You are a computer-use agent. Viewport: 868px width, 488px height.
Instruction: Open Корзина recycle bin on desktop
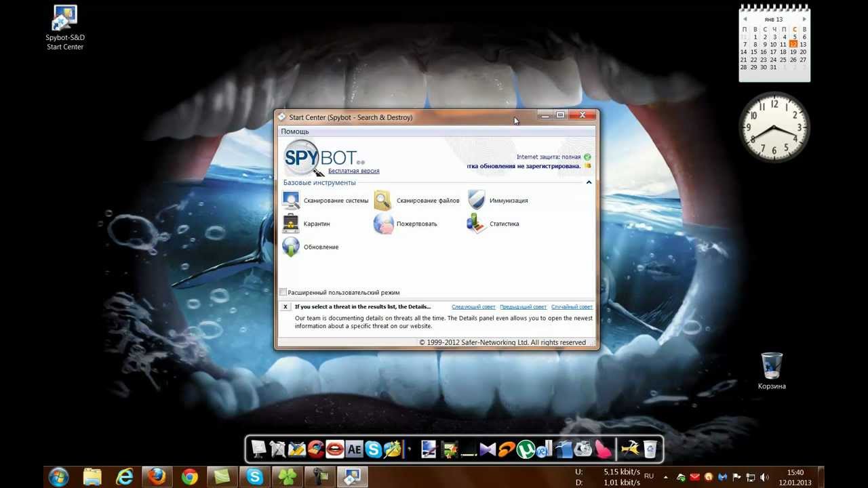click(x=772, y=371)
